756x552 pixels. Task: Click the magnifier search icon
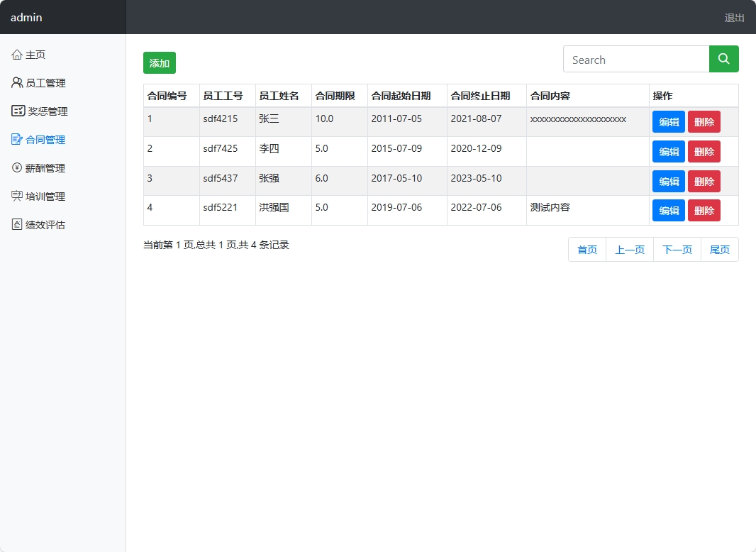tap(723, 60)
